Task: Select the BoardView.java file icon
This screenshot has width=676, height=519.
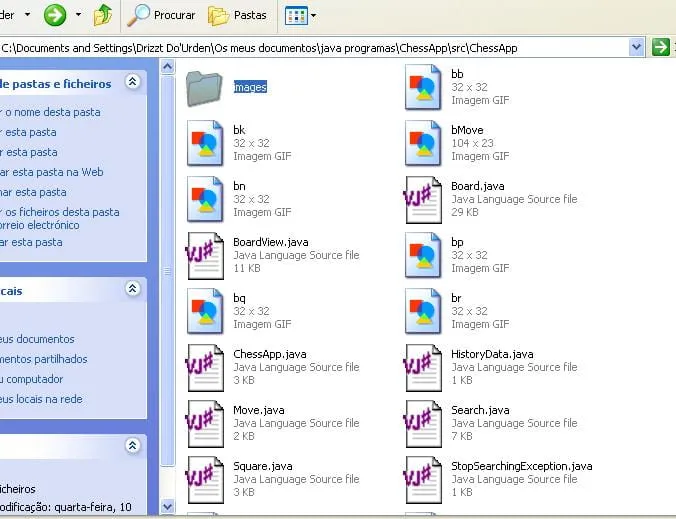Action: tap(205, 256)
